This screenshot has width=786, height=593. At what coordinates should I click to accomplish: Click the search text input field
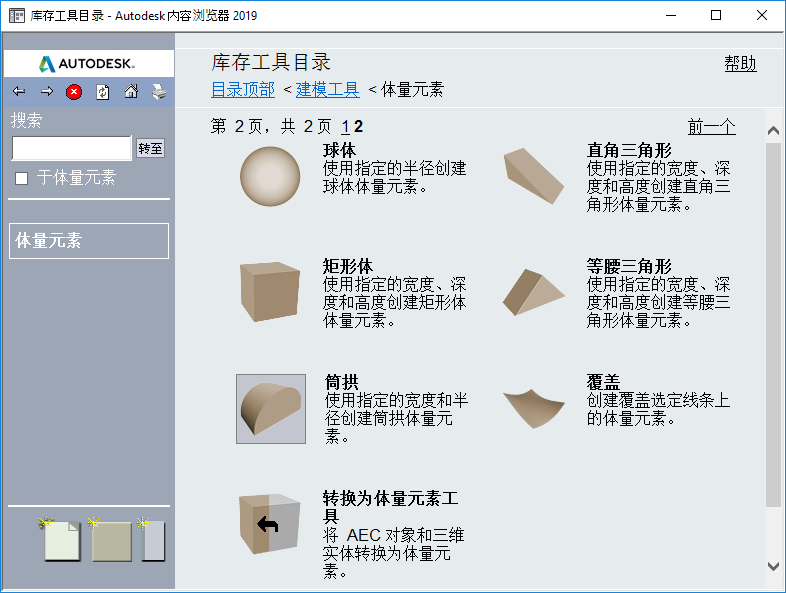[x=72, y=148]
